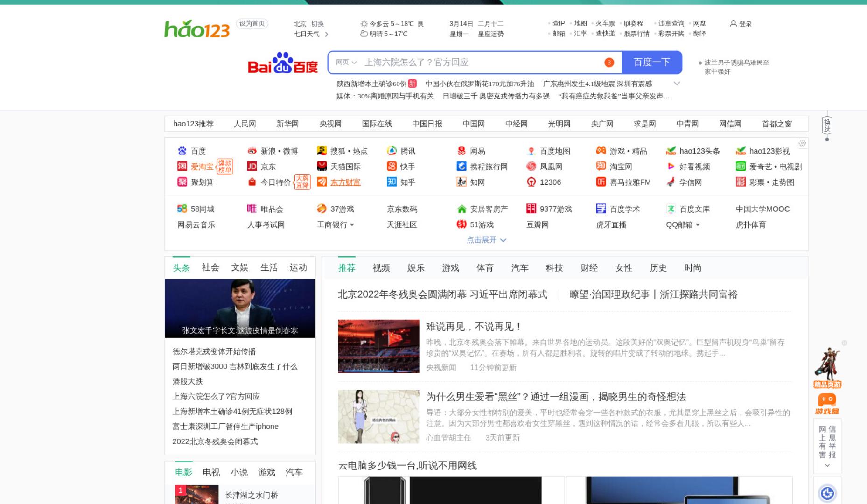Image resolution: width=867 pixels, height=504 pixels.
Task: Open 七日天气 forecast arrow
Action: pos(326,34)
